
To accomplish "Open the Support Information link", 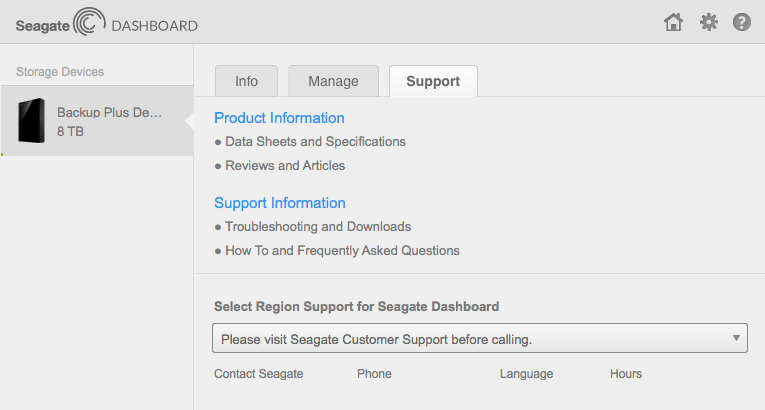I will (280, 203).
